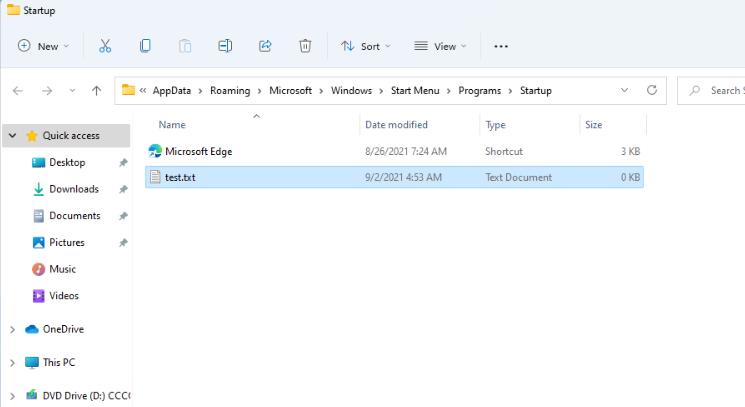Image resolution: width=745 pixels, height=407 pixels.
Task: Collapse the Quick access section
Action: 12,136
